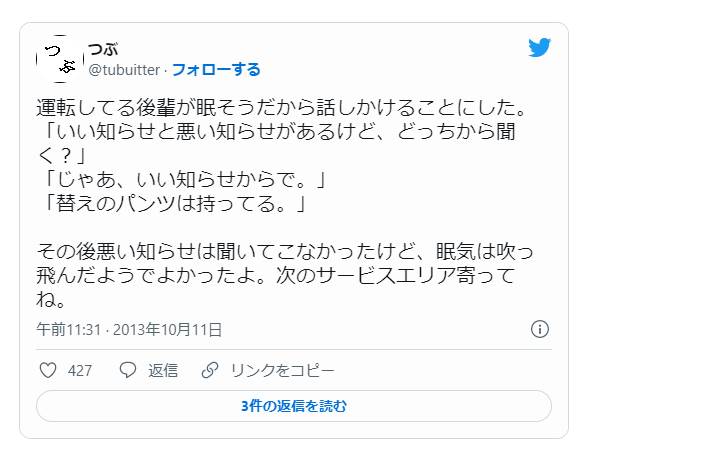Like the tweet with the heart icon
728x453 pixels.
(47, 370)
